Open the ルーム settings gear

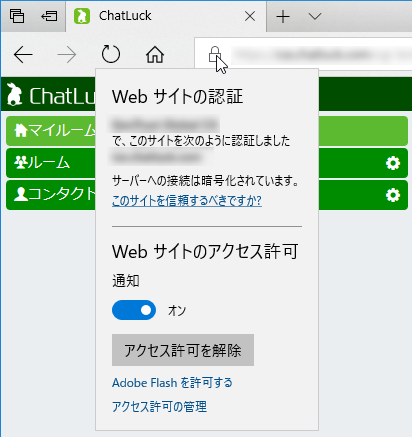coord(393,163)
